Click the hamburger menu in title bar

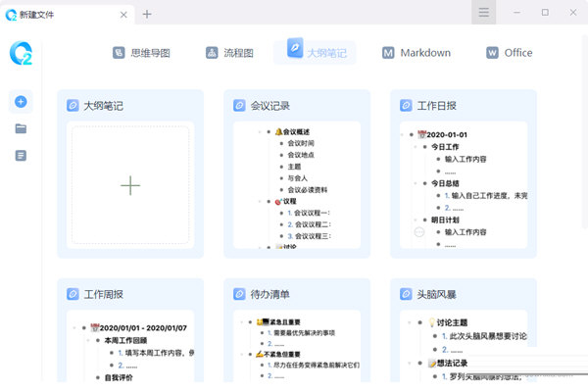(484, 13)
